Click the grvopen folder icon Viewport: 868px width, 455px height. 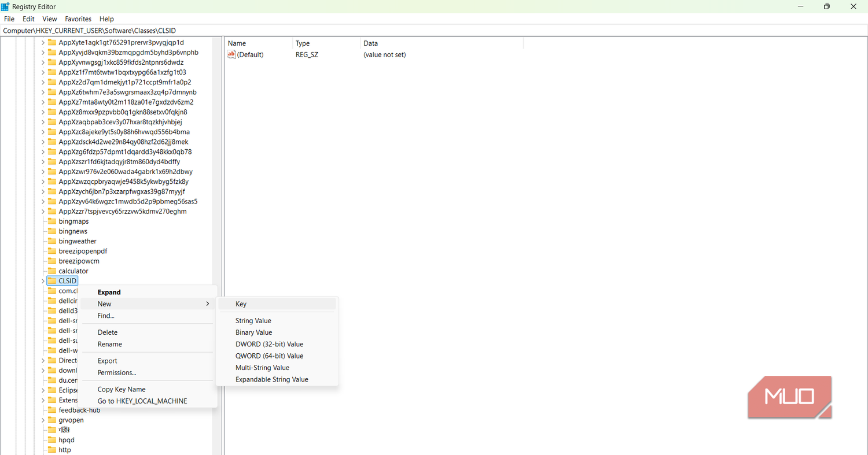(x=52, y=420)
